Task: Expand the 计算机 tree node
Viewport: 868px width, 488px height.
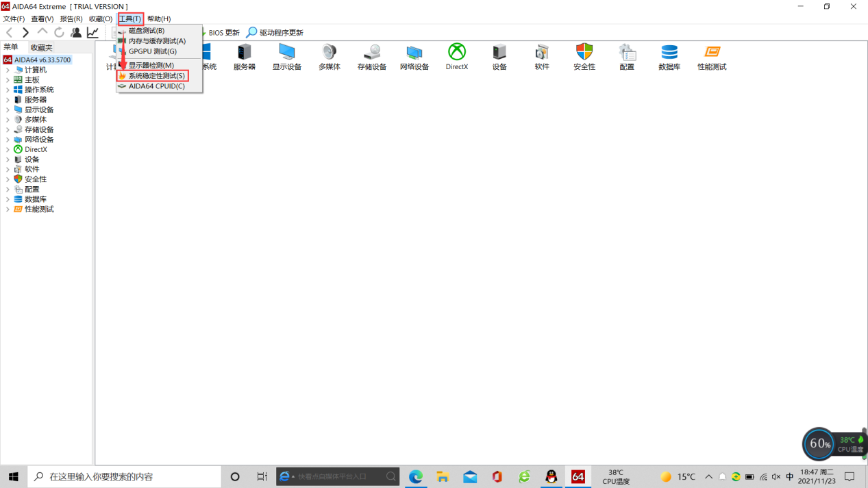Action: [x=8, y=70]
